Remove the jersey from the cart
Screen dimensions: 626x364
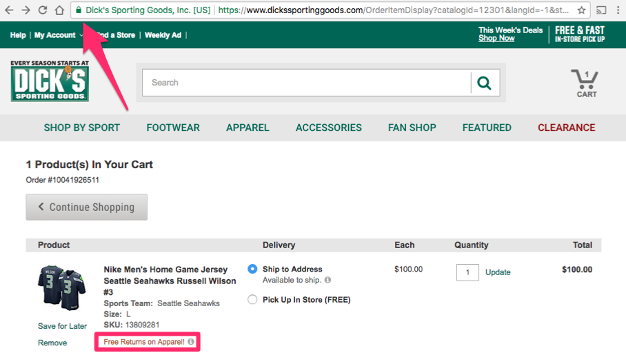(52, 343)
